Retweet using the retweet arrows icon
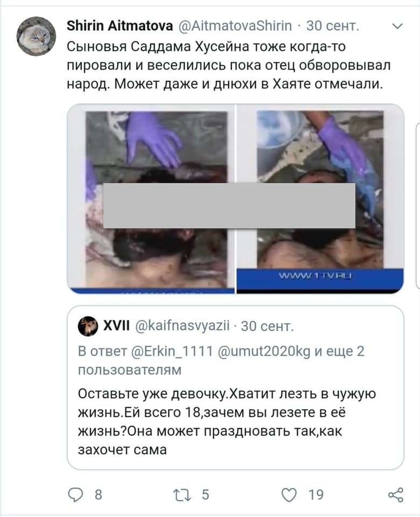This screenshot has height=517, width=420. pos(182,495)
